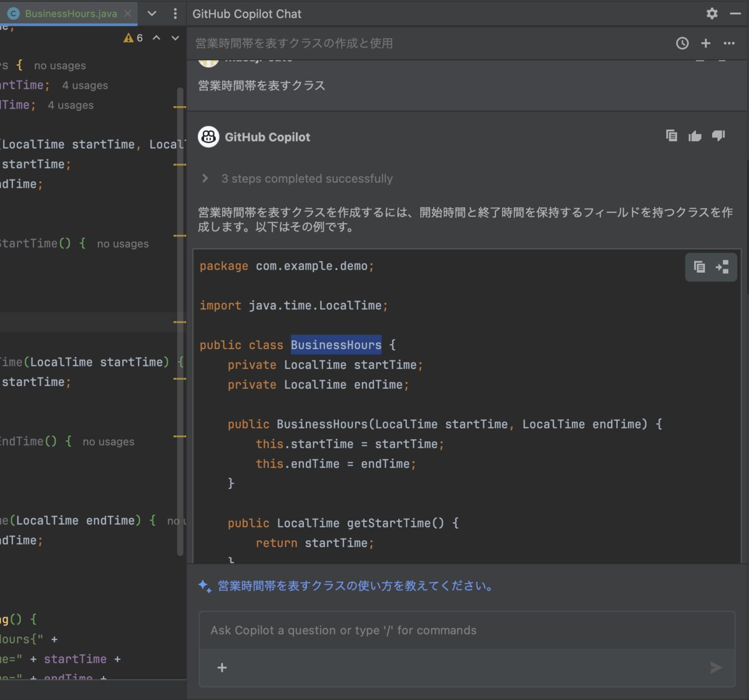749x700 pixels.
Task: Start a new Copilot conversation
Action: [706, 43]
